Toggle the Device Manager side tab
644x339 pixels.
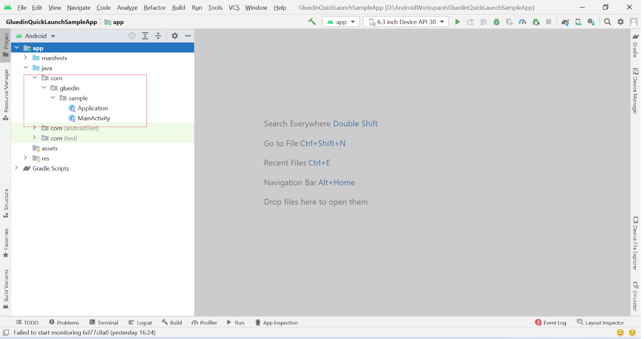pos(635,91)
